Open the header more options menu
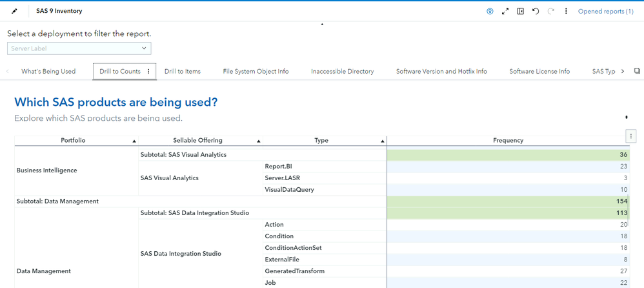 click(566, 12)
